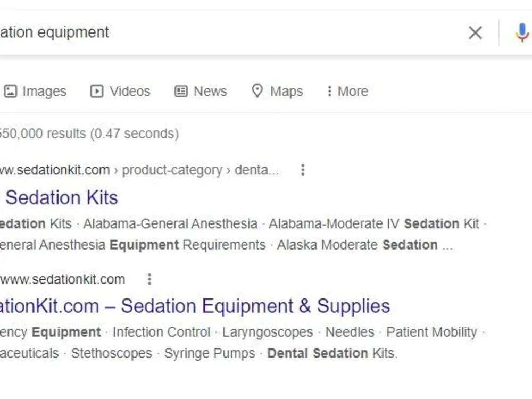
Task: Switch to the Images results tab
Action: tap(35, 92)
